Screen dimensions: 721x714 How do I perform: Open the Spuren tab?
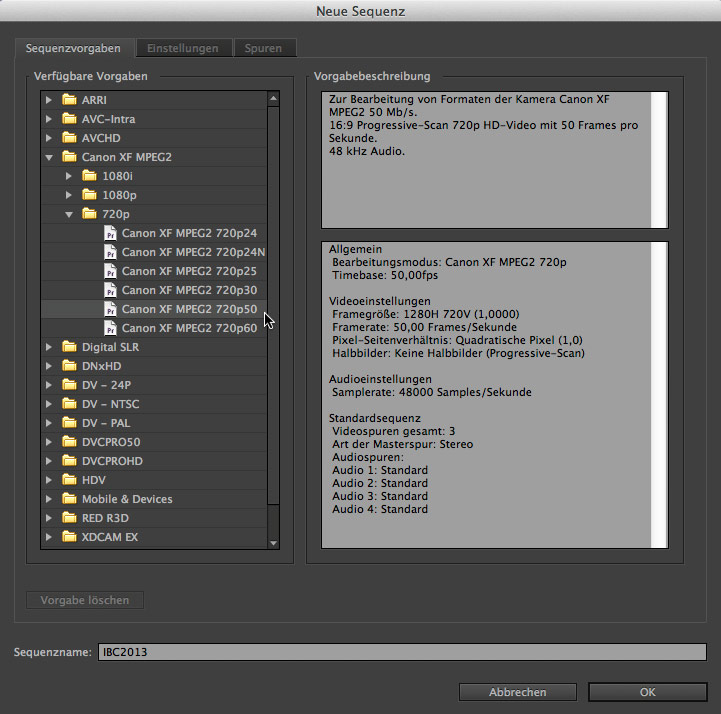click(x=263, y=48)
